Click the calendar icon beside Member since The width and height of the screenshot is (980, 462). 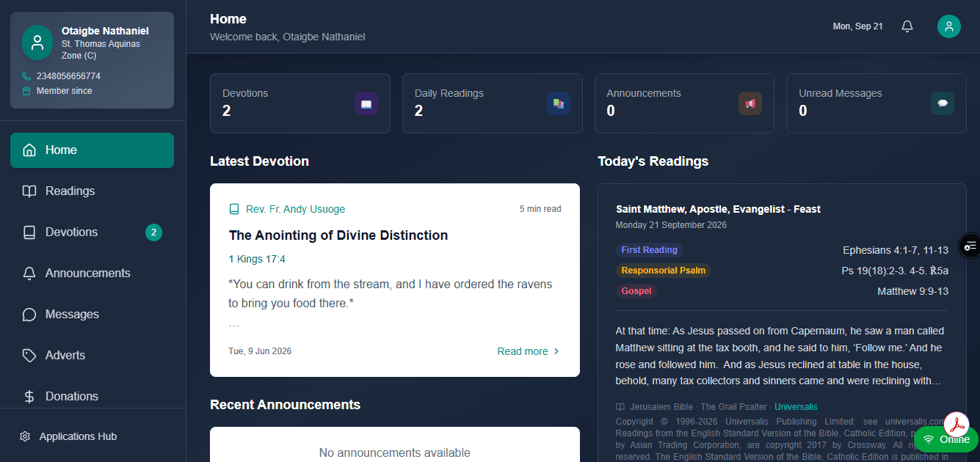26,91
